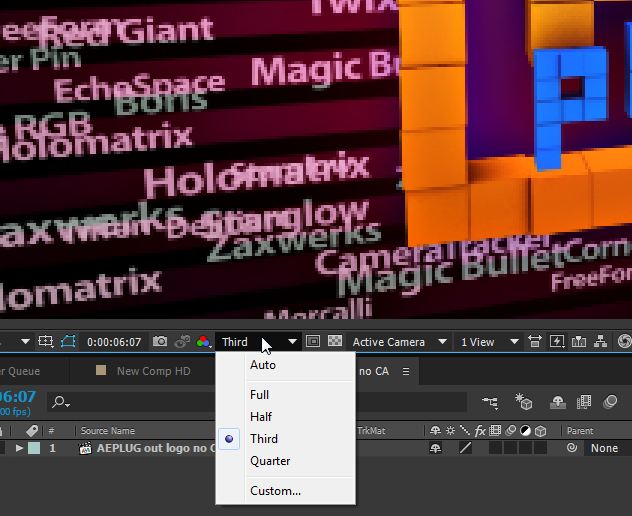Open the timeline panel menu icon
The width and height of the screenshot is (632, 516).
pos(406,371)
